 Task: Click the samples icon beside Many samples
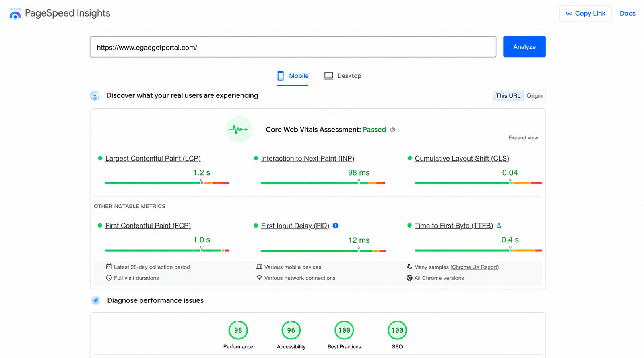(x=409, y=267)
